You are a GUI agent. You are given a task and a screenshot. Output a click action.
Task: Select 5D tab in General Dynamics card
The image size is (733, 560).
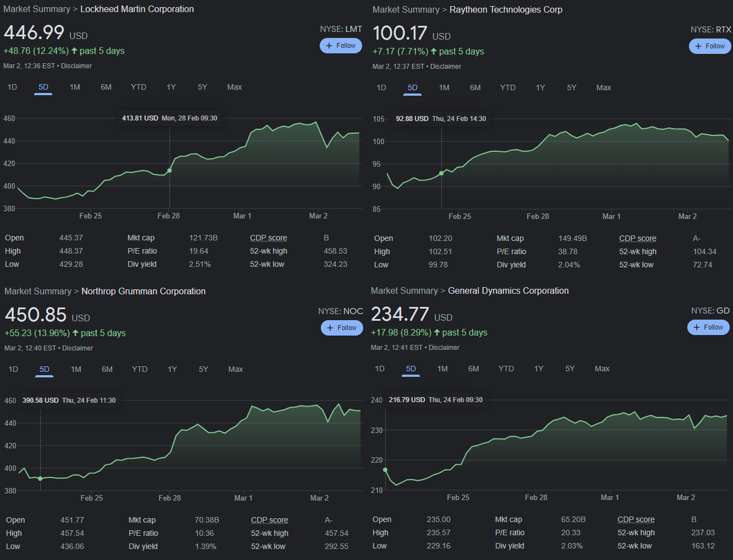click(411, 369)
